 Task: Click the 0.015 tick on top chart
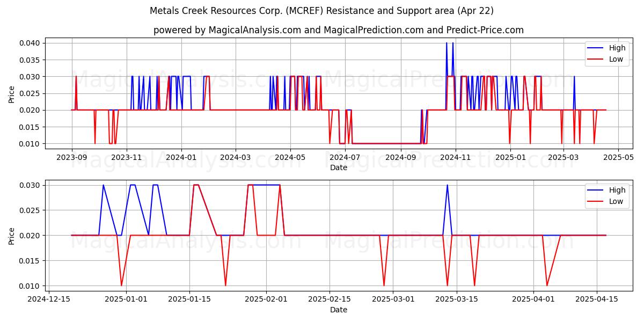coord(30,127)
